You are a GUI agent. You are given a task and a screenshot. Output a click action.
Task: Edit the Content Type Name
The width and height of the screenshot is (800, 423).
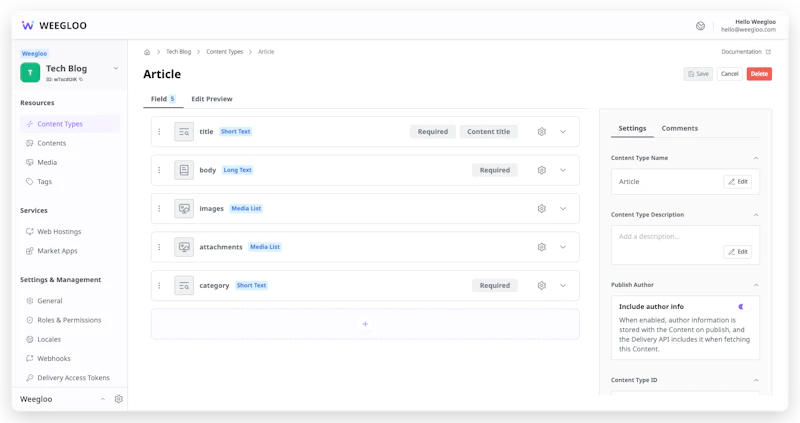(738, 182)
